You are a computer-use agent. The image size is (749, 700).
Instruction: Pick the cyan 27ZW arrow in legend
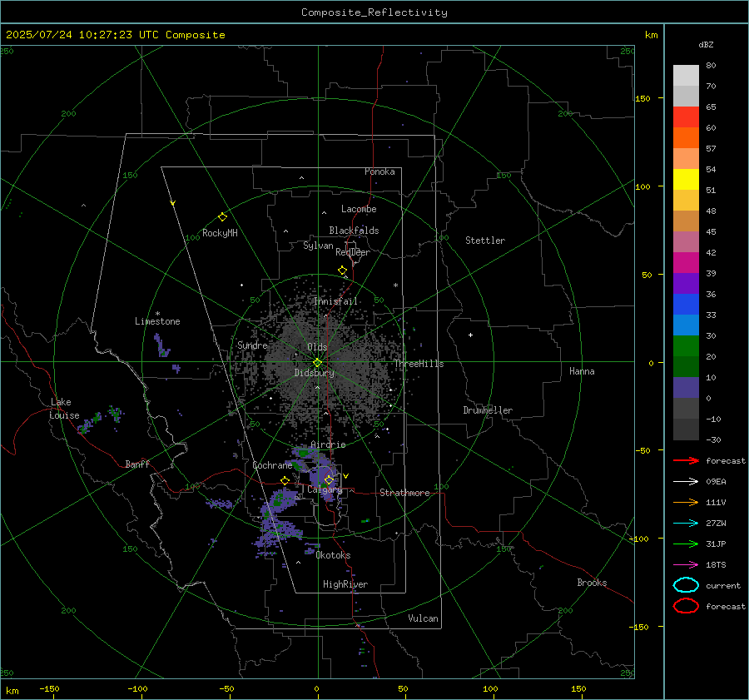click(x=686, y=524)
